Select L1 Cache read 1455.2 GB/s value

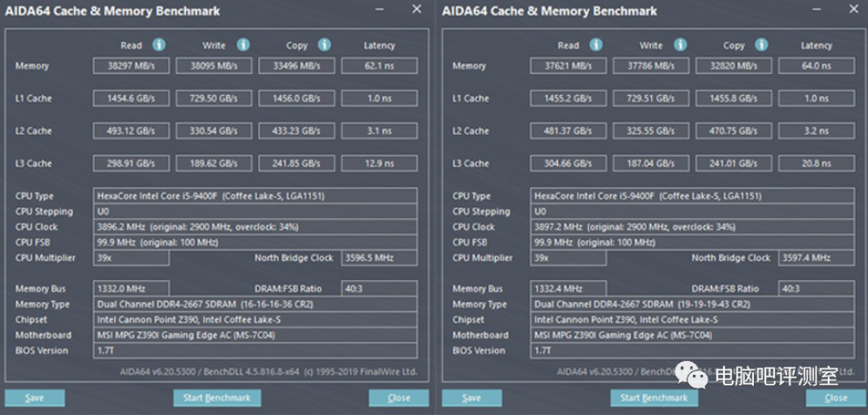point(568,99)
